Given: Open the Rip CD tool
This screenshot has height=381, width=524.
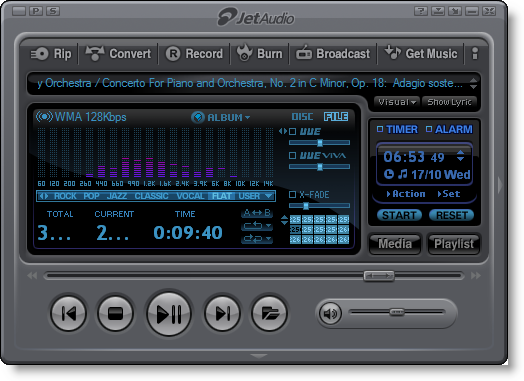Looking at the screenshot, I should point(51,53).
